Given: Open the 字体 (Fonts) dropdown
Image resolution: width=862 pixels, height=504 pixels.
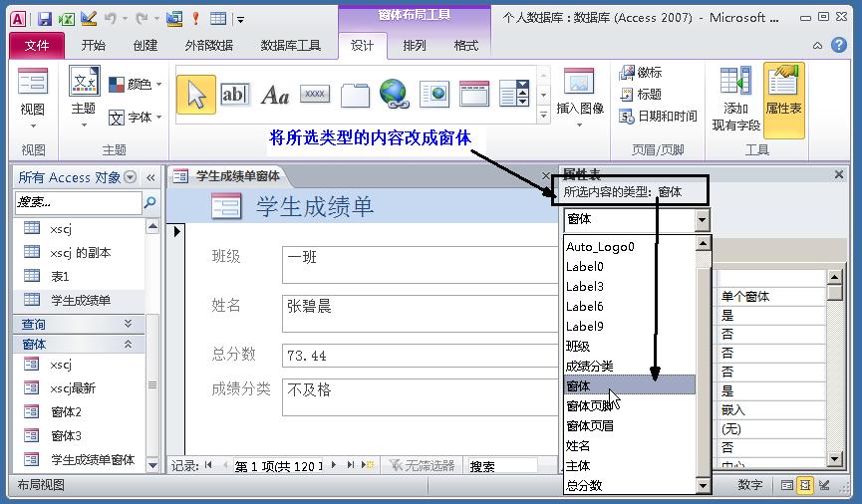Looking at the screenshot, I should coord(136,118).
